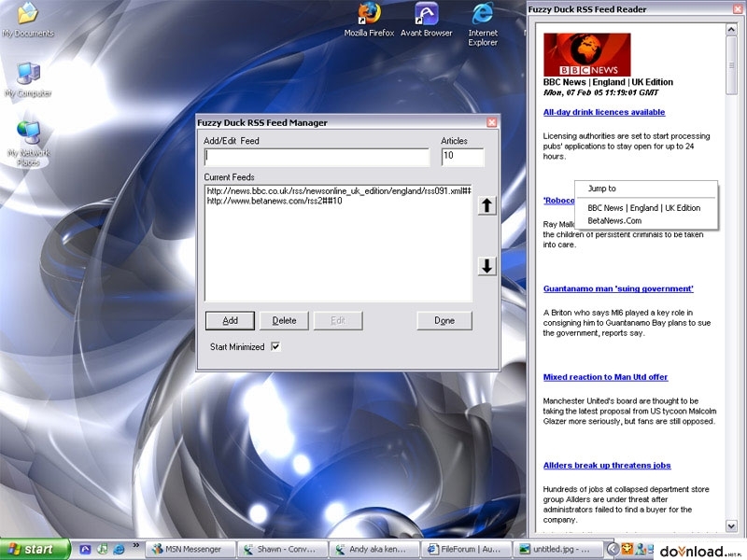Open the partially hidden 'Roboco' article link
Viewport: 747px width, 560px height.
(558, 201)
